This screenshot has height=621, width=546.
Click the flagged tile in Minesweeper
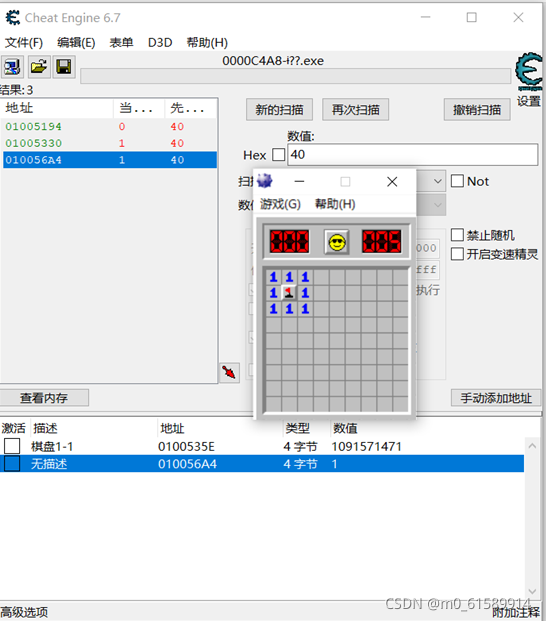[289, 293]
